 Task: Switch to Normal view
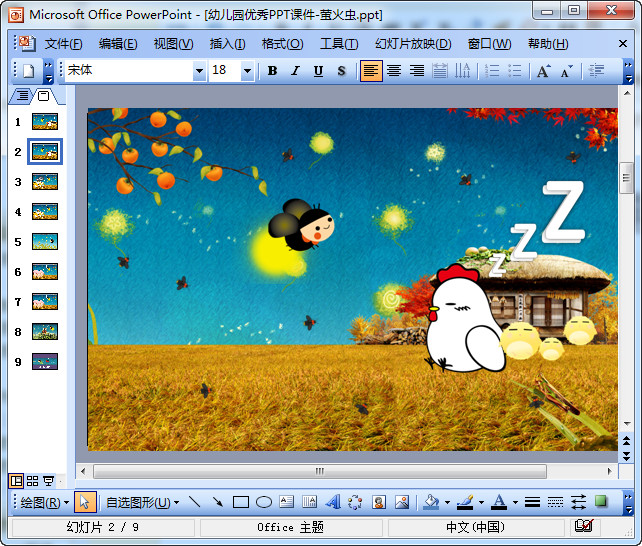click(x=17, y=481)
